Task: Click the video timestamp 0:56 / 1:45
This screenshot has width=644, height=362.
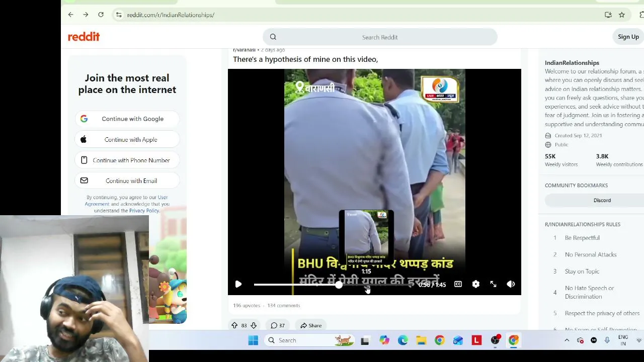Action: tap(432, 285)
